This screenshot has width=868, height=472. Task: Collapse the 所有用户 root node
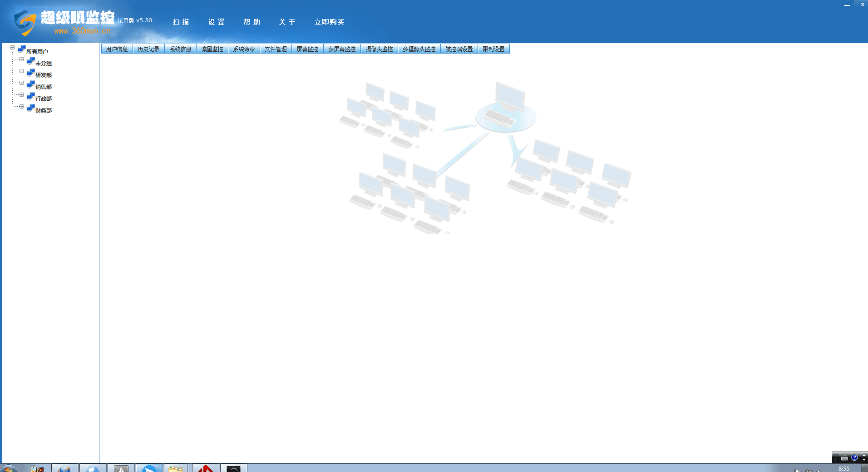pyautogui.click(x=13, y=48)
